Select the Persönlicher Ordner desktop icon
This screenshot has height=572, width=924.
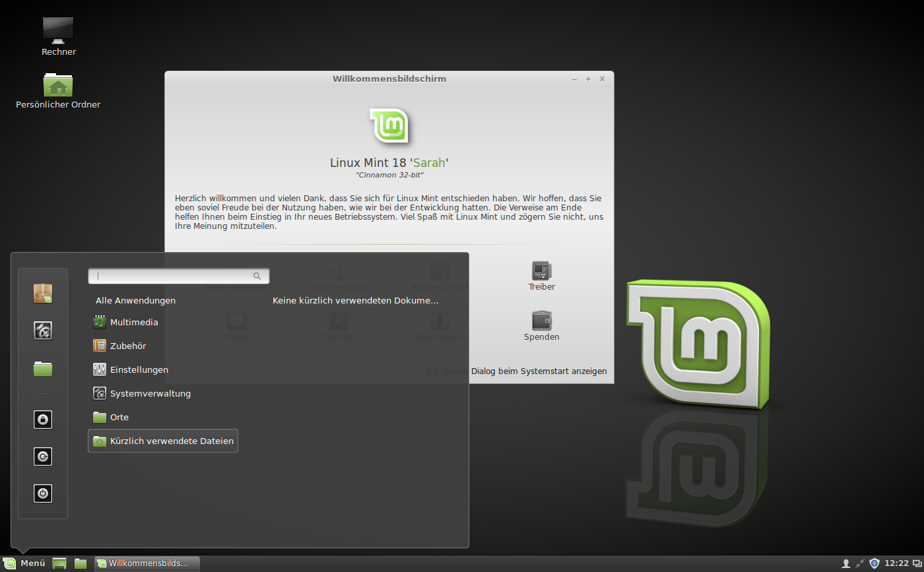tap(58, 89)
